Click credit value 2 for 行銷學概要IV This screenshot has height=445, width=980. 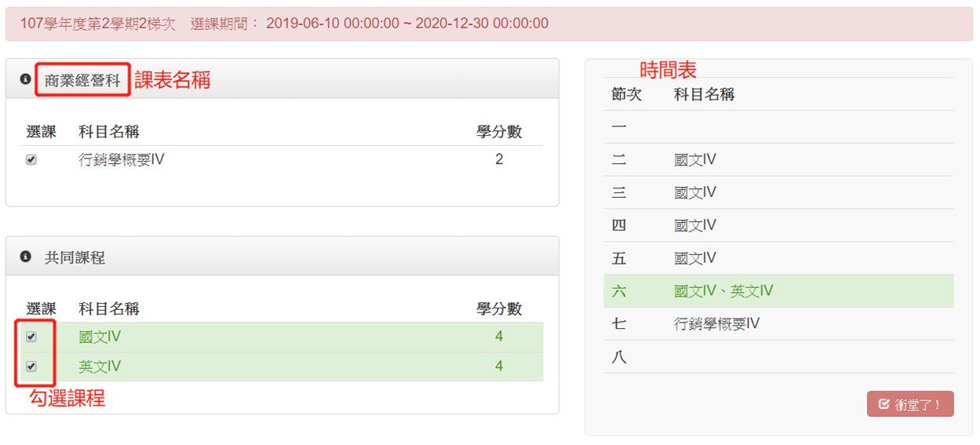click(499, 159)
